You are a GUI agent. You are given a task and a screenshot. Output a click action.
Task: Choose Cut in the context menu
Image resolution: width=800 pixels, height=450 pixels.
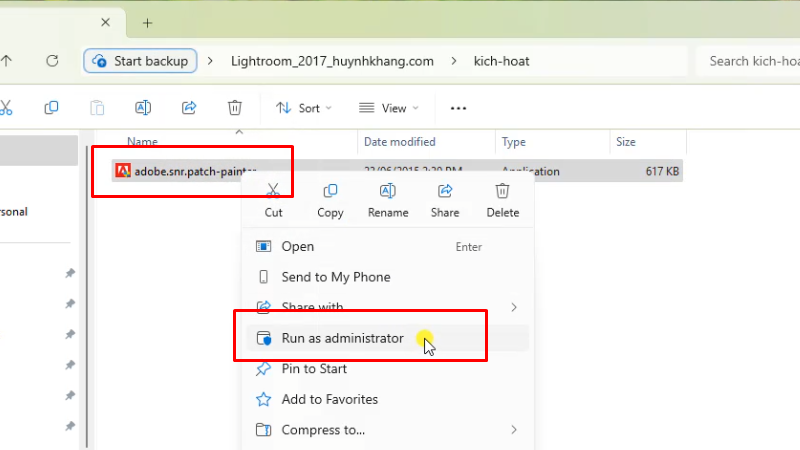[273, 201]
